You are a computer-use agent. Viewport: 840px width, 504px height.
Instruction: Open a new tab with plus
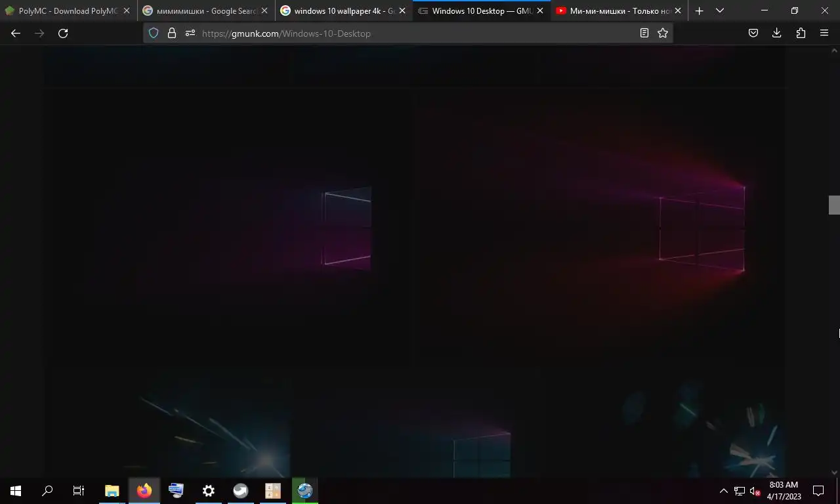click(700, 10)
